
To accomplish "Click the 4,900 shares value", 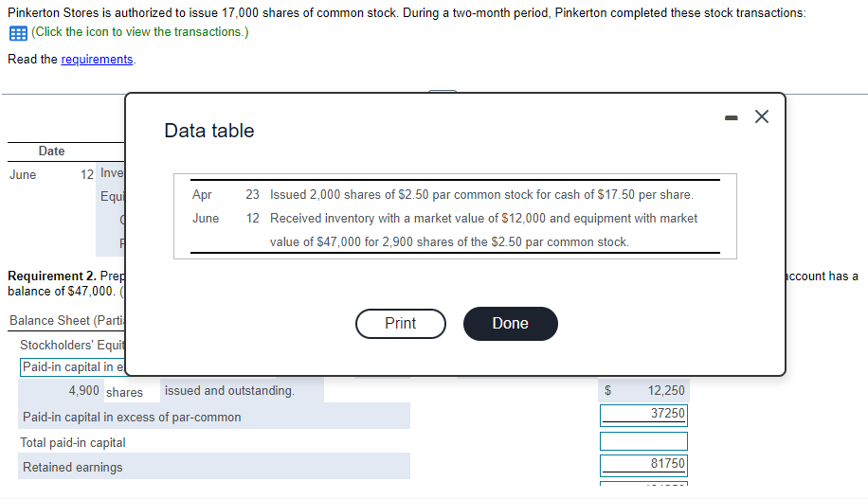I will click(84, 390).
